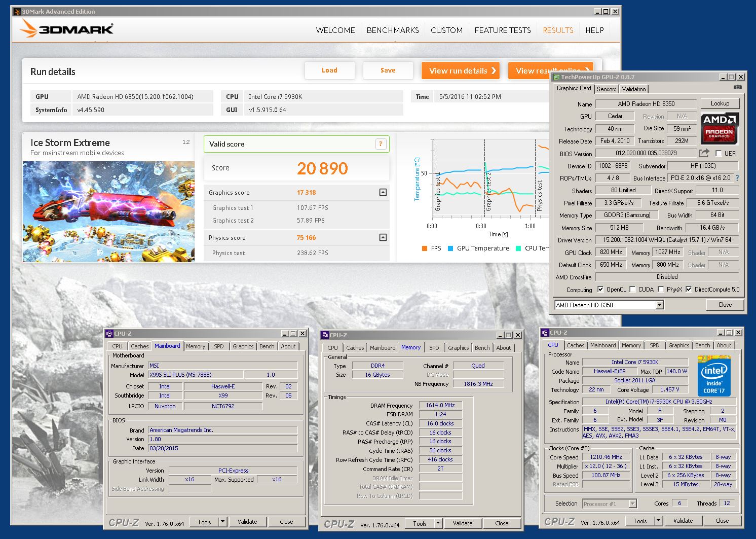Click the GPU Name field in GPU-Z
The width and height of the screenshot is (756, 539).
646,104
